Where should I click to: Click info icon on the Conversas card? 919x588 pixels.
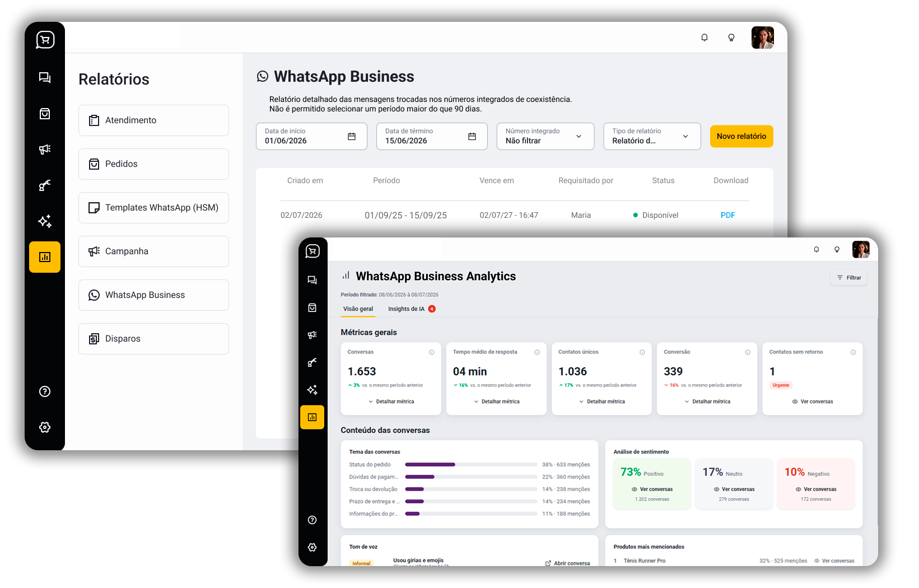pos(432,352)
